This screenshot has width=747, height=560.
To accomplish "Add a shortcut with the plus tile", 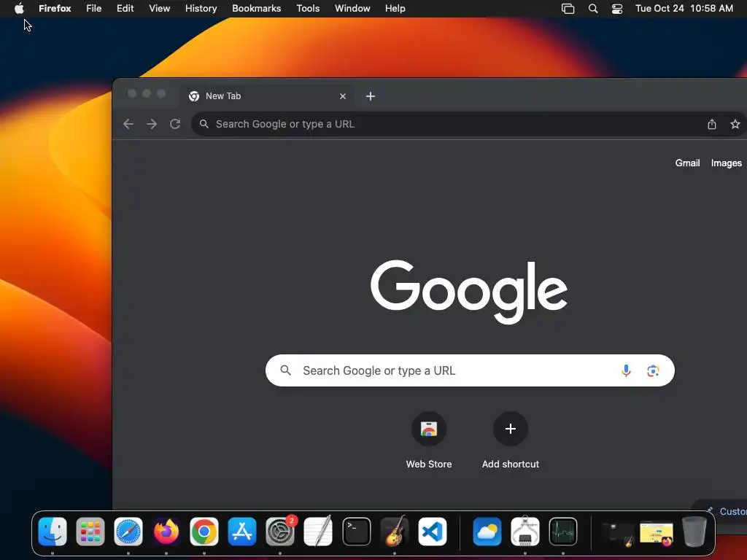I will 510,440.
